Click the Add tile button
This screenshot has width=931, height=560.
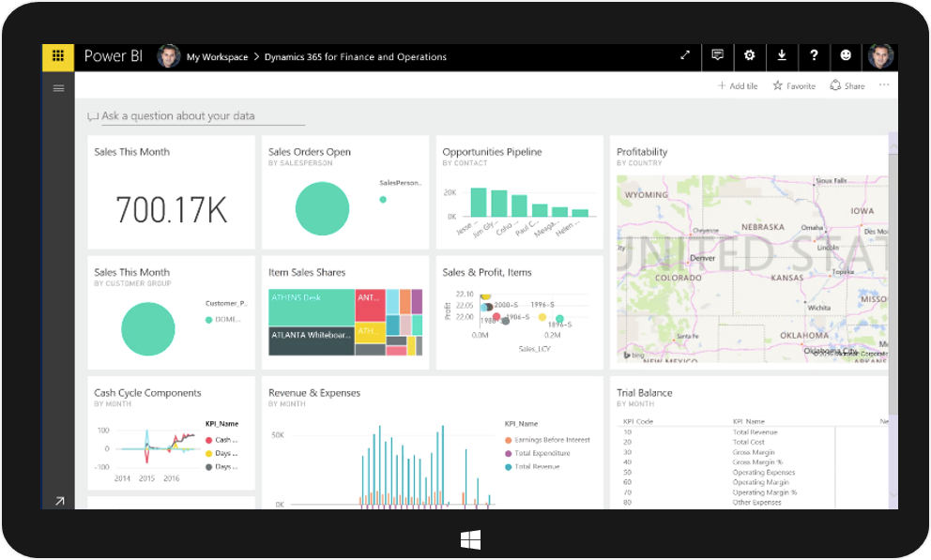738,86
